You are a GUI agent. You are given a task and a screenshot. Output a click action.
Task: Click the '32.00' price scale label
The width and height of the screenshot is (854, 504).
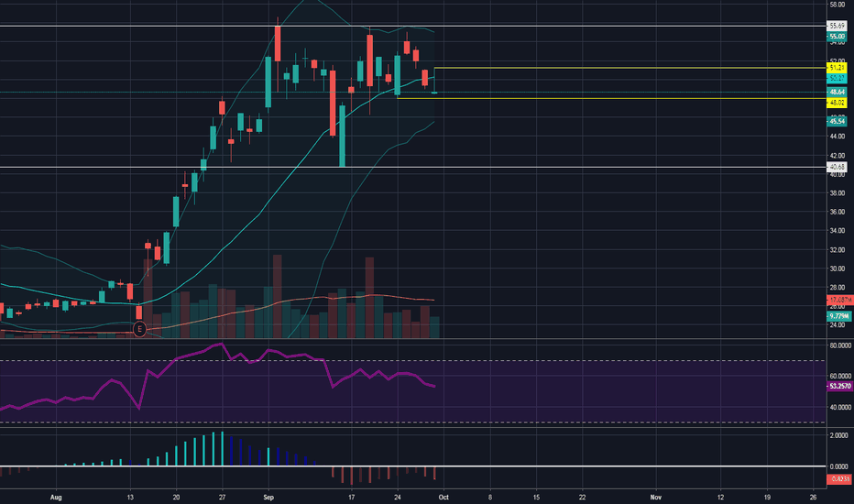pyautogui.click(x=838, y=250)
